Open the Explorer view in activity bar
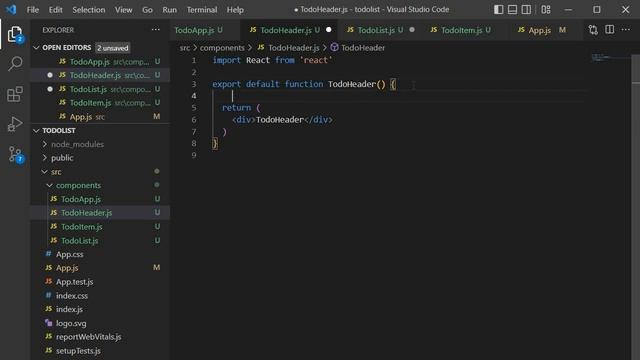 (x=15, y=34)
